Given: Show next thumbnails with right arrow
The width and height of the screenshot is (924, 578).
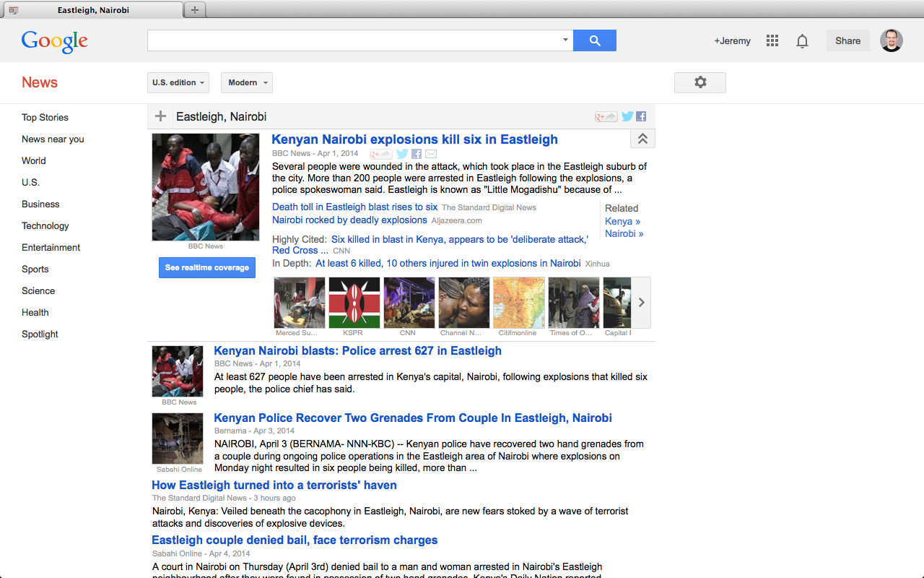Looking at the screenshot, I should (x=641, y=303).
